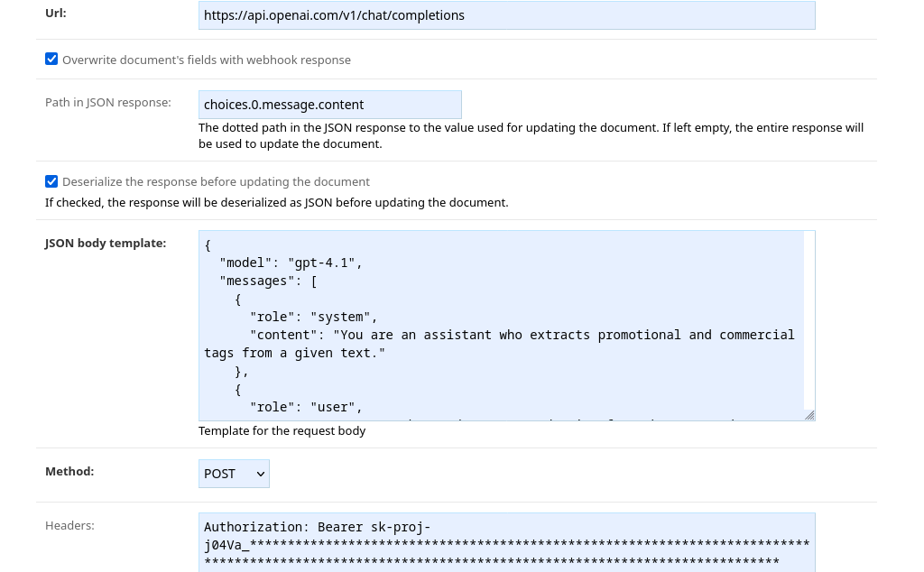The width and height of the screenshot is (924, 572).
Task: Click 'Deserialize the response before updating' label
Action: tap(216, 182)
